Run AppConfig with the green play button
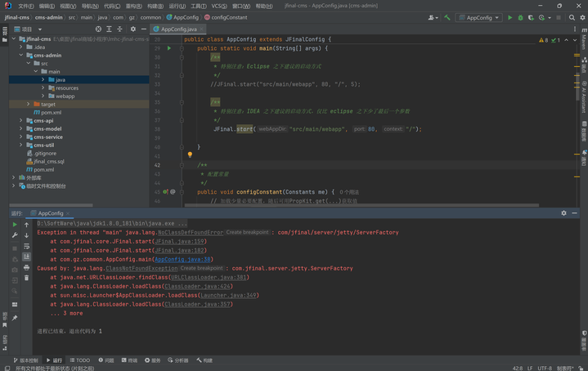This screenshot has width=588, height=371. (510, 16)
